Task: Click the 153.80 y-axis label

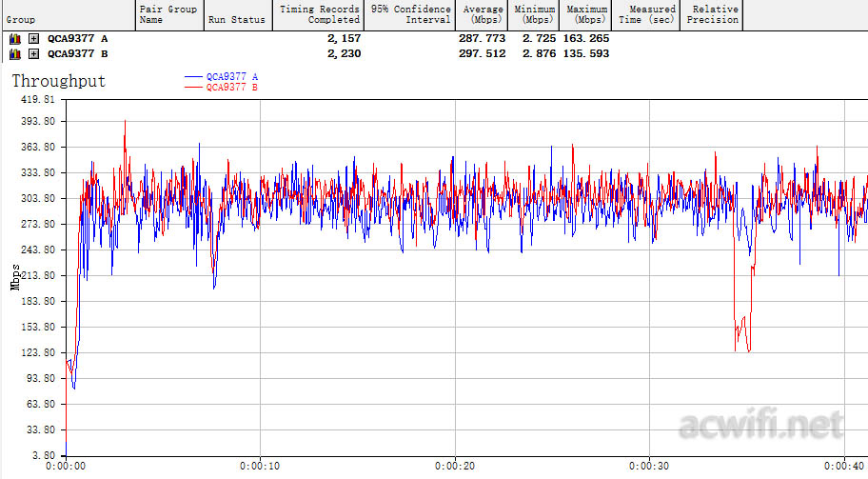Action: [38, 327]
